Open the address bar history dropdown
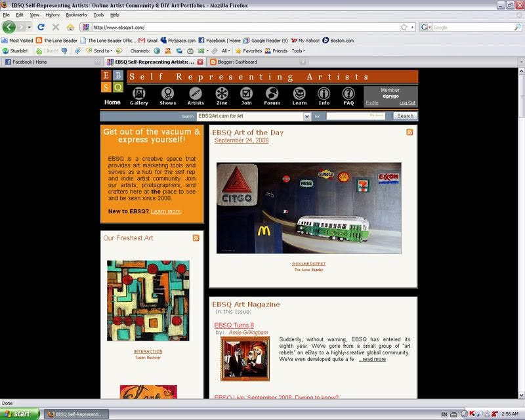The width and height of the screenshot is (525, 420). coord(413,27)
